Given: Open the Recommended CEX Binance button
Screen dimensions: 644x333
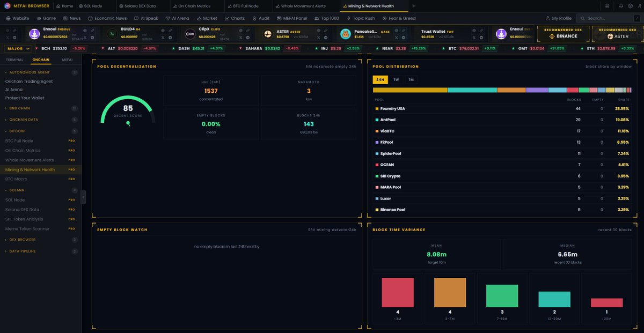Looking at the screenshot, I should pos(562,34).
